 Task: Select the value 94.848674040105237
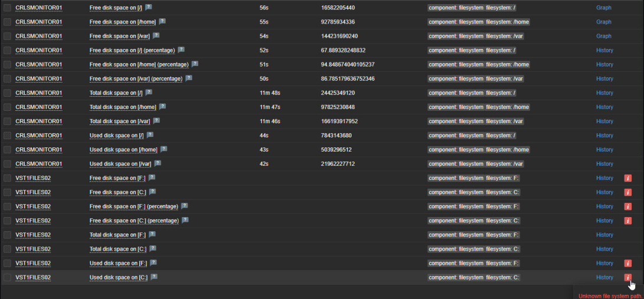(347, 64)
